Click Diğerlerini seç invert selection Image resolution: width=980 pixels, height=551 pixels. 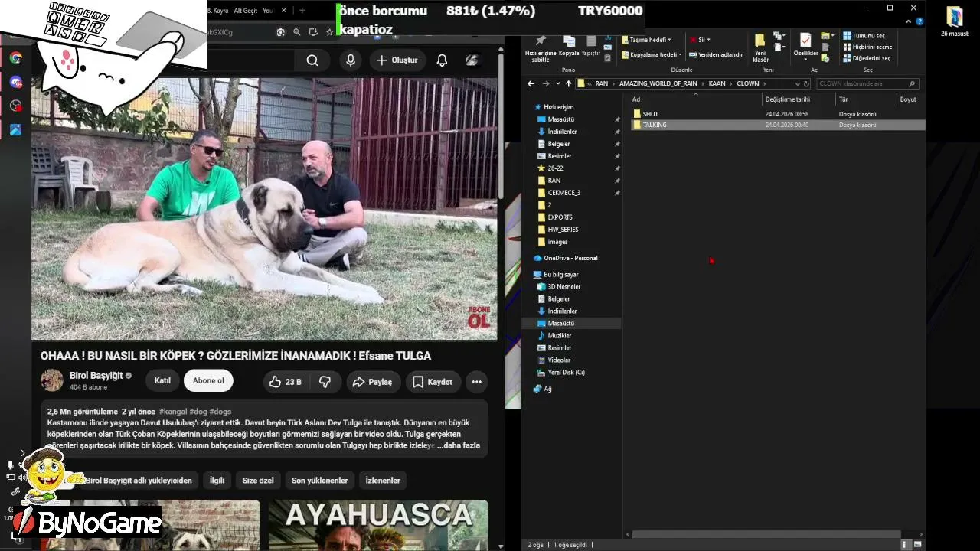(x=867, y=58)
